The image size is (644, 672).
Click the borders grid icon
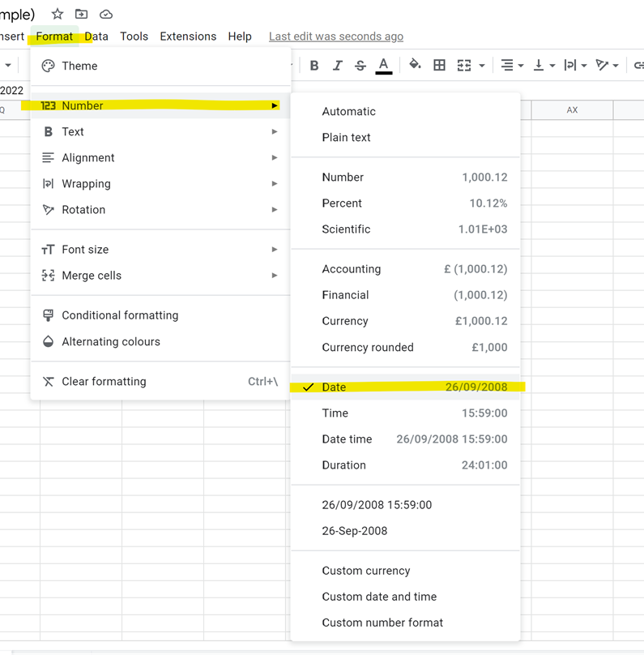439,66
